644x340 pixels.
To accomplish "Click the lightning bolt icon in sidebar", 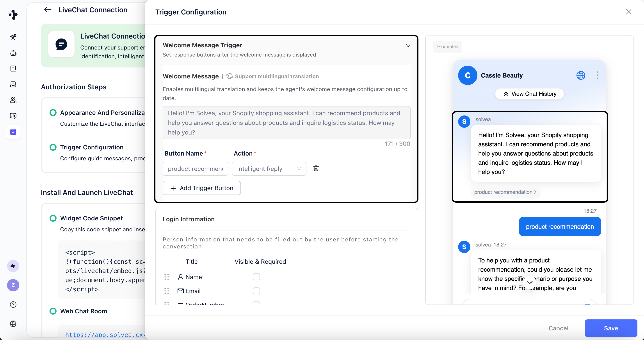I will coord(13,266).
